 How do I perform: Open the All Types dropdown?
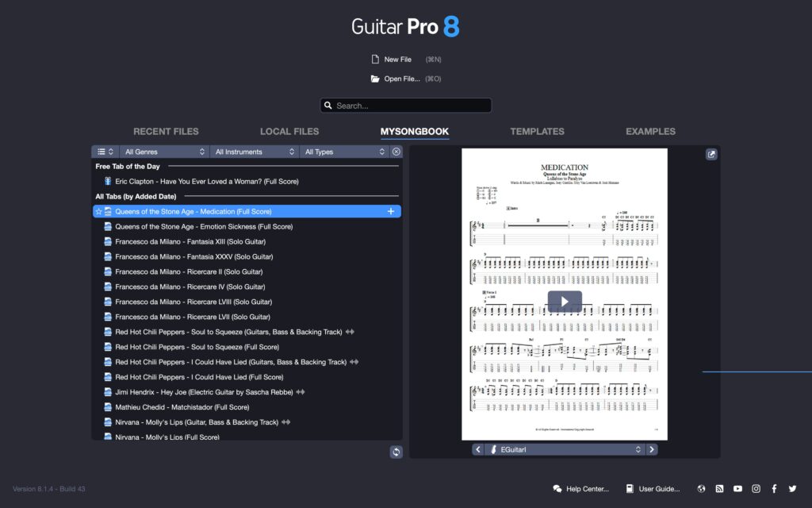pyautogui.click(x=344, y=151)
